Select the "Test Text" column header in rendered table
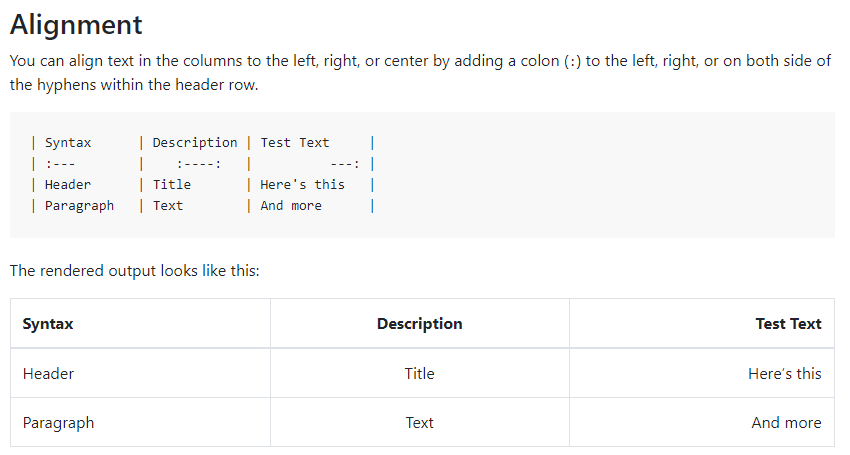The image size is (850, 455). 789,324
